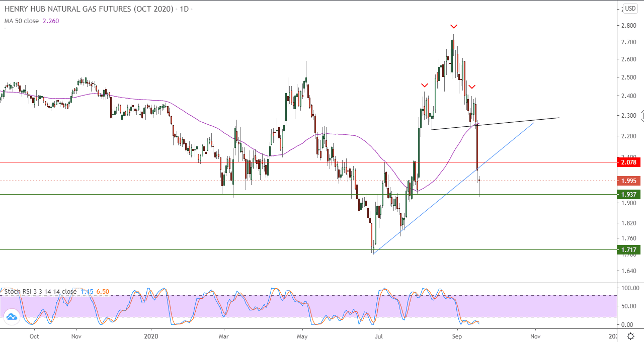Select the 1D interval label in title
The height and width of the screenshot is (342, 644).
click(184, 9)
